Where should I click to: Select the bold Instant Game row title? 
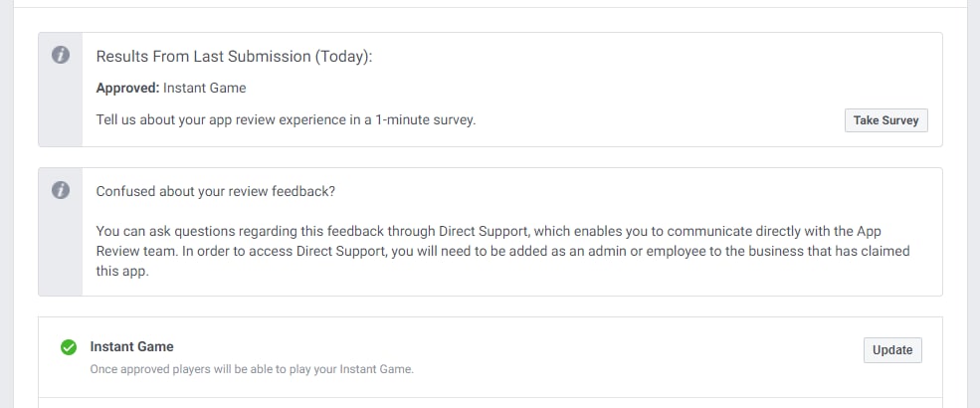131,346
